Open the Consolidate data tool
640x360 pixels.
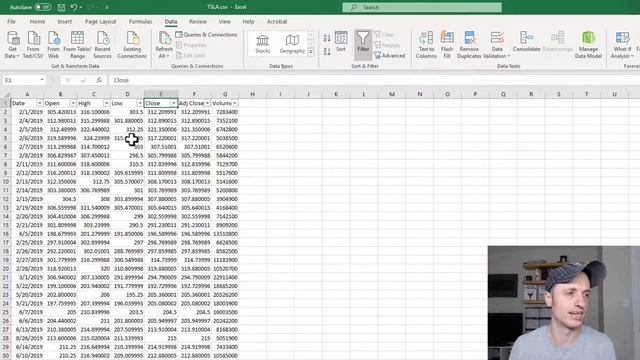click(x=527, y=41)
